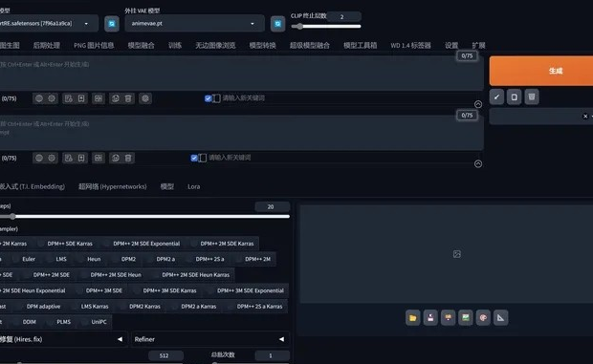This screenshot has height=364, width=593.
Task: Adjust the CLIP stop layers slider
Action: (325, 27)
